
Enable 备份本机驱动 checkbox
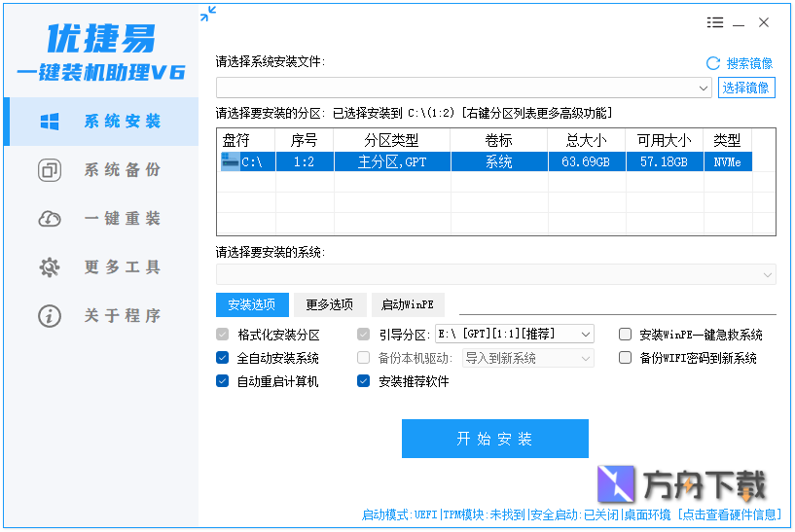364,358
